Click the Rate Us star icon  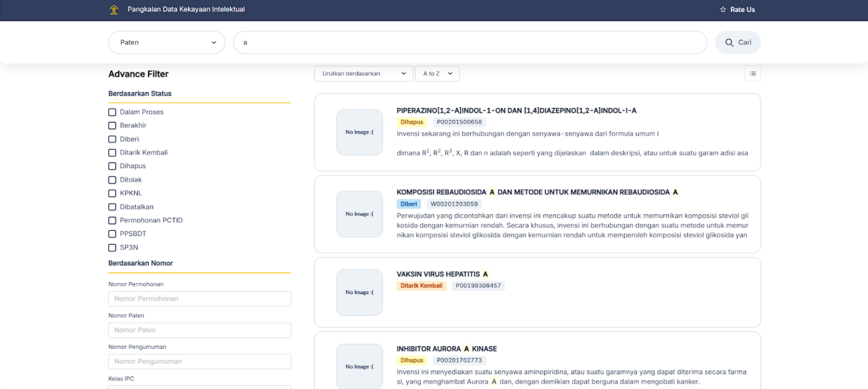(723, 10)
